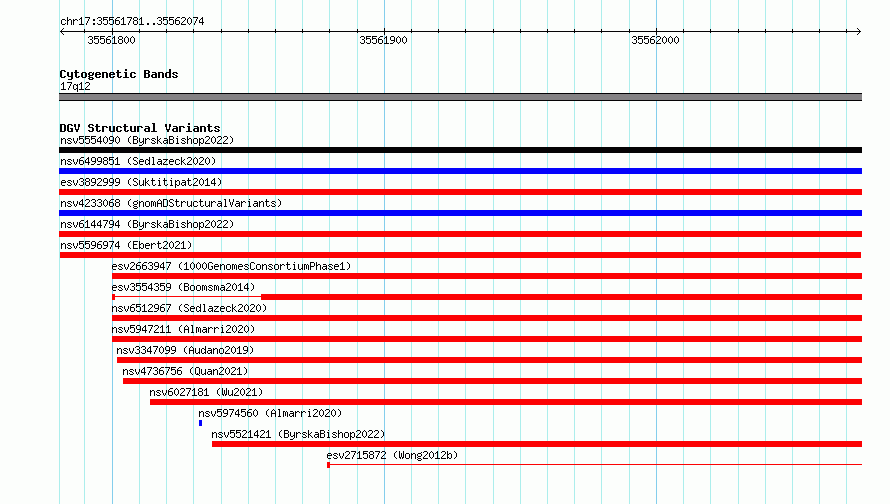Viewport: 890px width, 504px height.
Task: Click the nsv5554090 (ByrskaBishop2022) variant label
Action: 147,140
